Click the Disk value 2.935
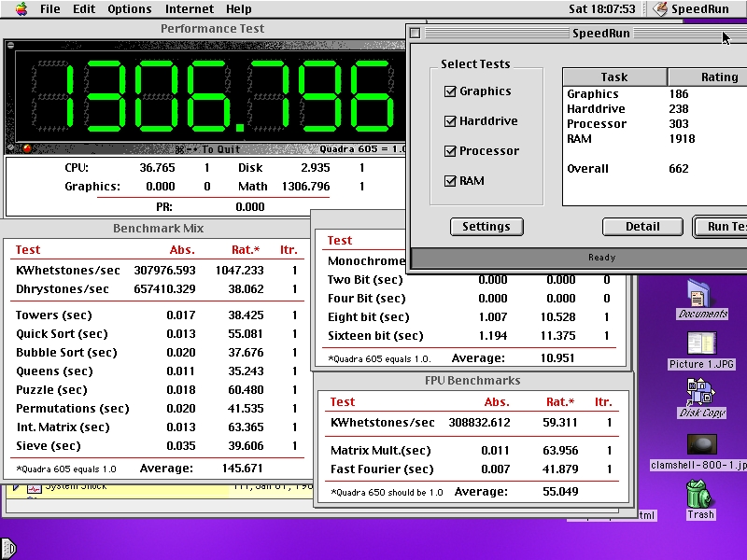 tap(315, 168)
